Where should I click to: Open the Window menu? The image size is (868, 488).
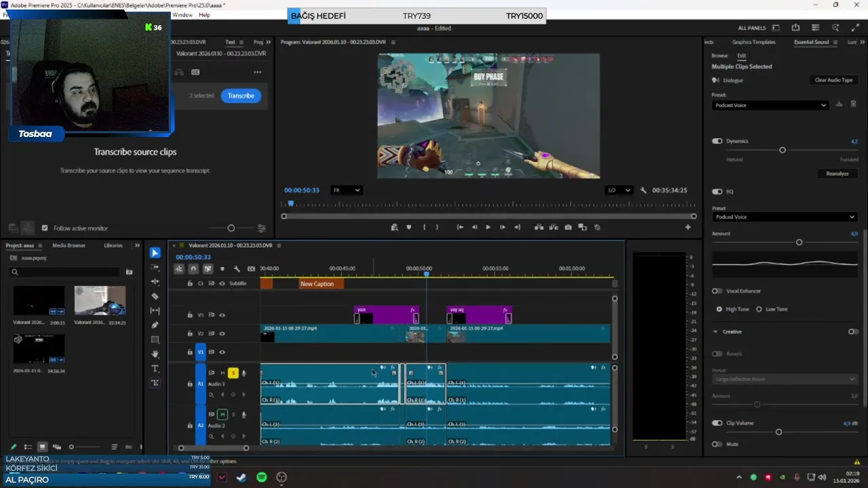point(182,15)
